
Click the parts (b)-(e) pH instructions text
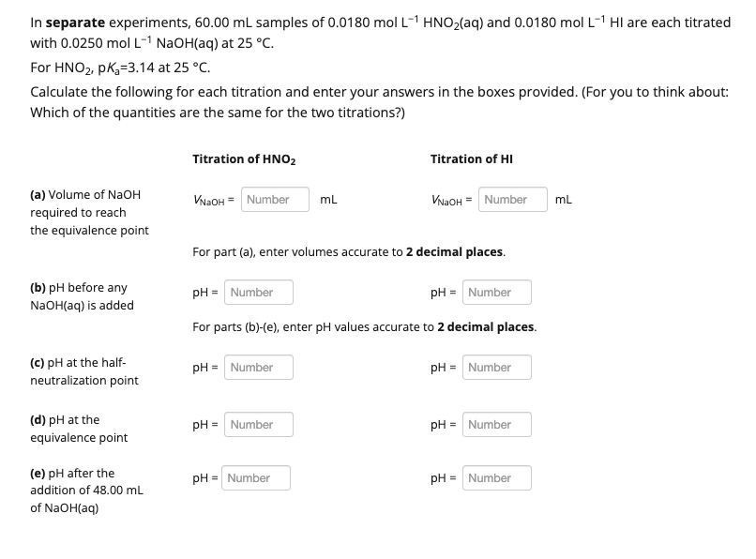[x=364, y=326]
